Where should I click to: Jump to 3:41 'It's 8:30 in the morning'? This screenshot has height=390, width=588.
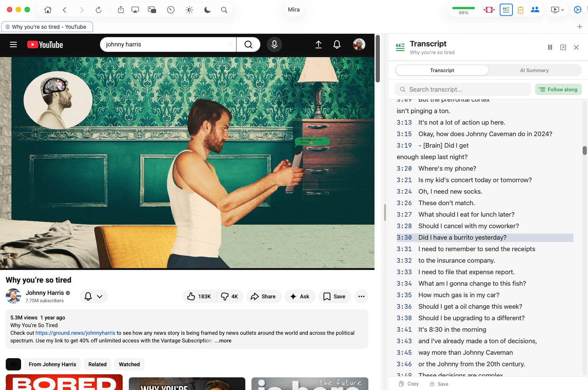(442, 329)
